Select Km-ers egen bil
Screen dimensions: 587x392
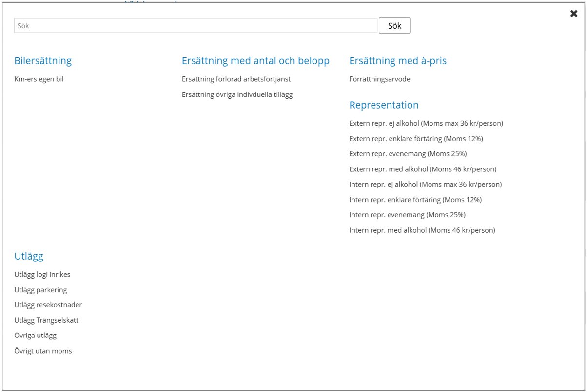coord(39,79)
